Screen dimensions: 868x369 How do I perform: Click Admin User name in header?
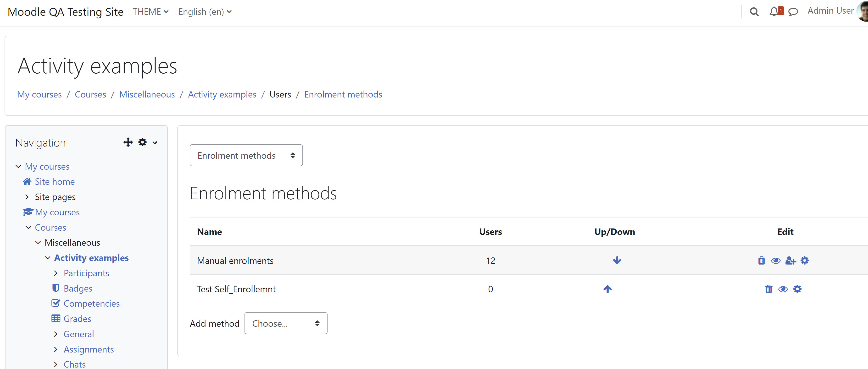831,11
